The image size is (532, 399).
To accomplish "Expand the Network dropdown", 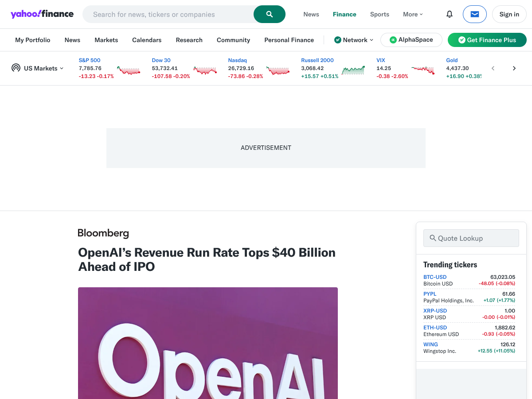I will tap(354, 40).
